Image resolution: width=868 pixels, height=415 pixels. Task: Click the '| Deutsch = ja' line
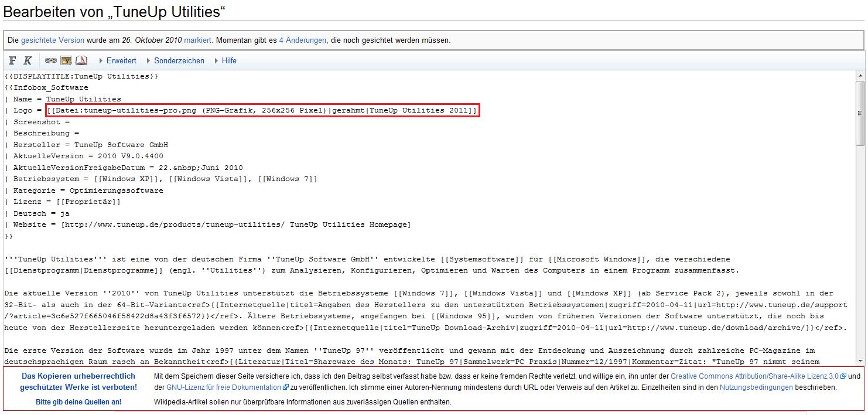pyautogui.click(x=37, y=213)
